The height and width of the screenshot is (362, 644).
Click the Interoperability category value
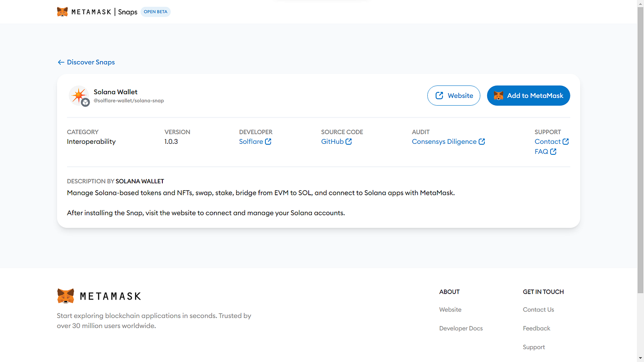pyautogui.click(x=91, y=141)
